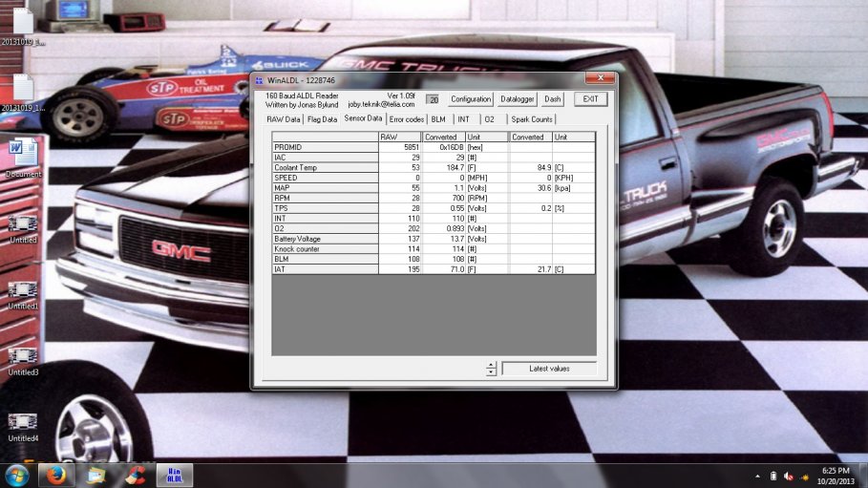
Task: Select the Untitled4 desktop icon
Action: 23,427
